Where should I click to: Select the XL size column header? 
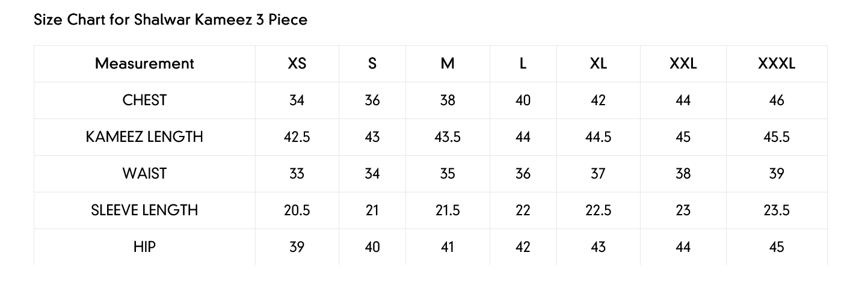pos(599,63)
